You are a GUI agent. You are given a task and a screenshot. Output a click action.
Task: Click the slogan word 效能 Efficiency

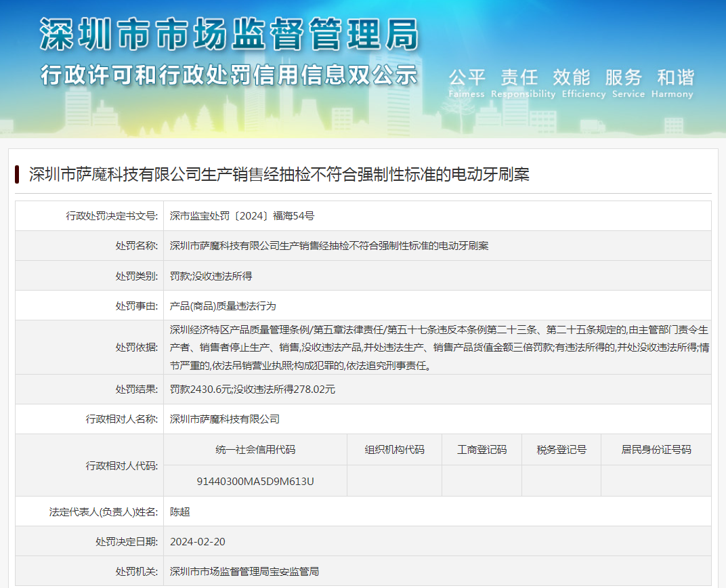coord(584,83)
